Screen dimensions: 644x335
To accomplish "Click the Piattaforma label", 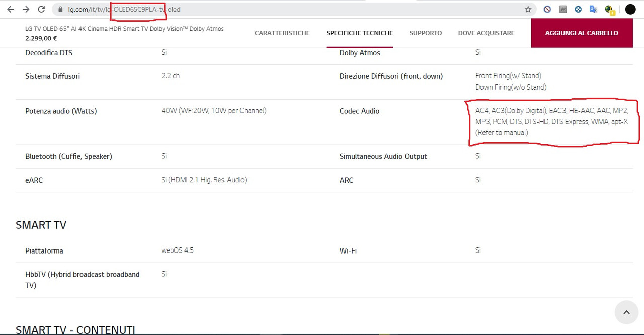I will tap(44, 251).
